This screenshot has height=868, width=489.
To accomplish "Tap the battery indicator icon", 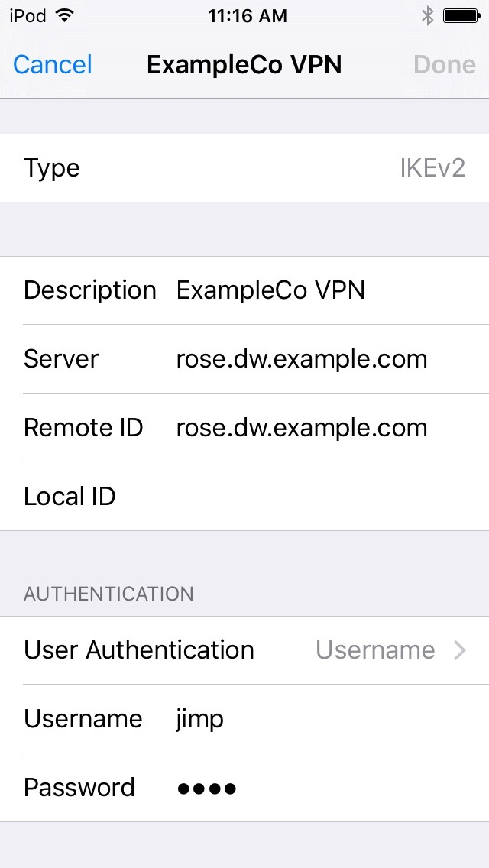I will click(461, 16).
